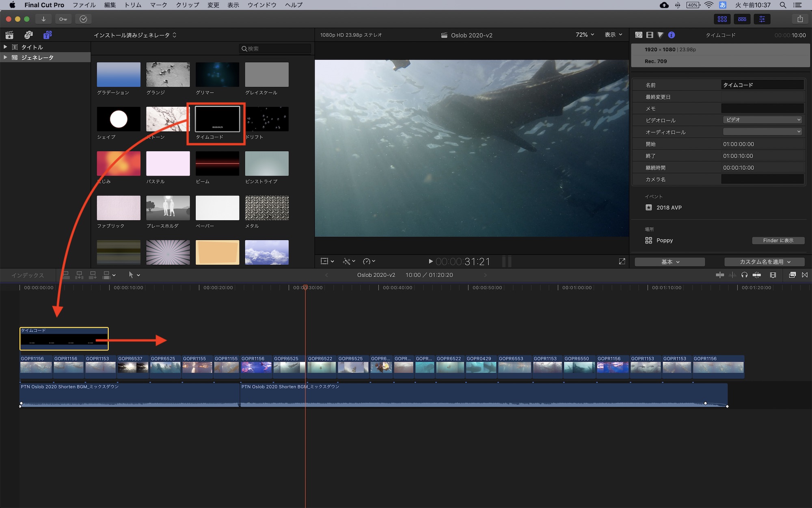Click the Import Media arrow button

(43, 19)
